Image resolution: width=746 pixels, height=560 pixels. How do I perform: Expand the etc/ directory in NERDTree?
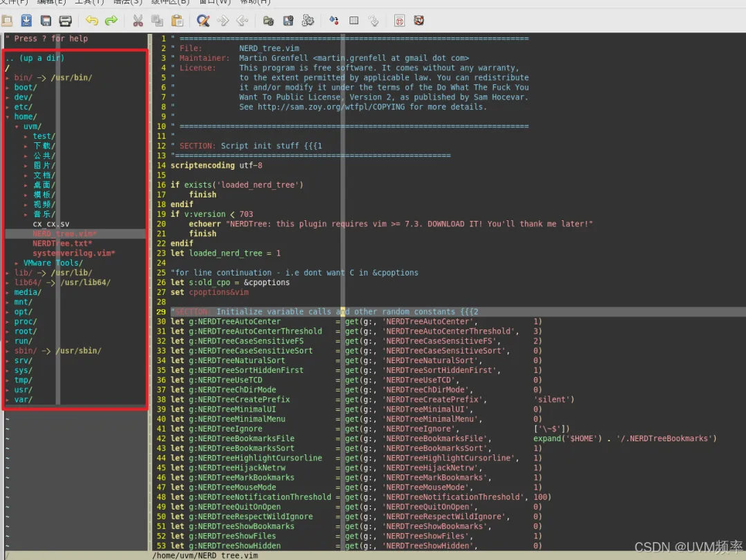[23, 107]
